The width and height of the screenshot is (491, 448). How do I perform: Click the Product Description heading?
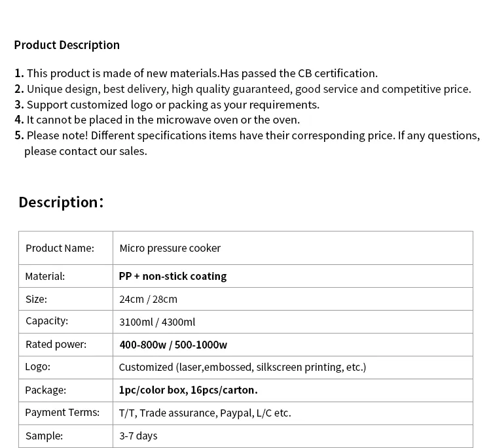67,45
